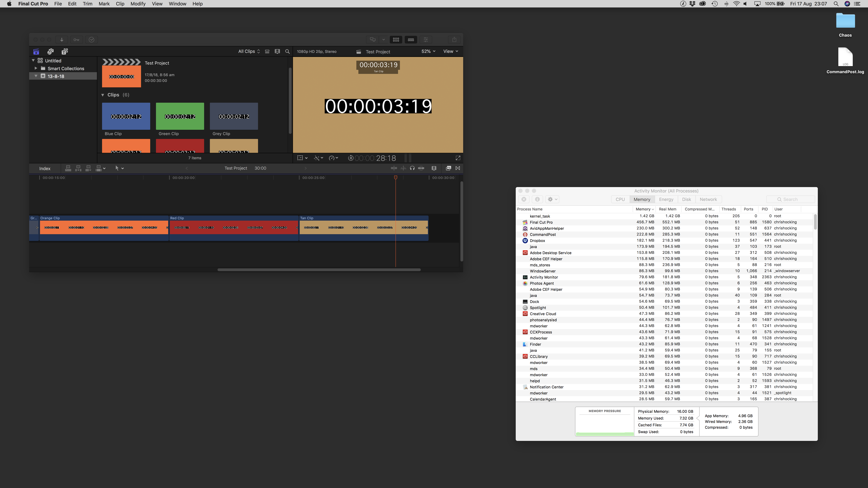Viewport: 868px width, 488px height.
Task: Click the browser search magnifier icon
Action: click(287, 51)
